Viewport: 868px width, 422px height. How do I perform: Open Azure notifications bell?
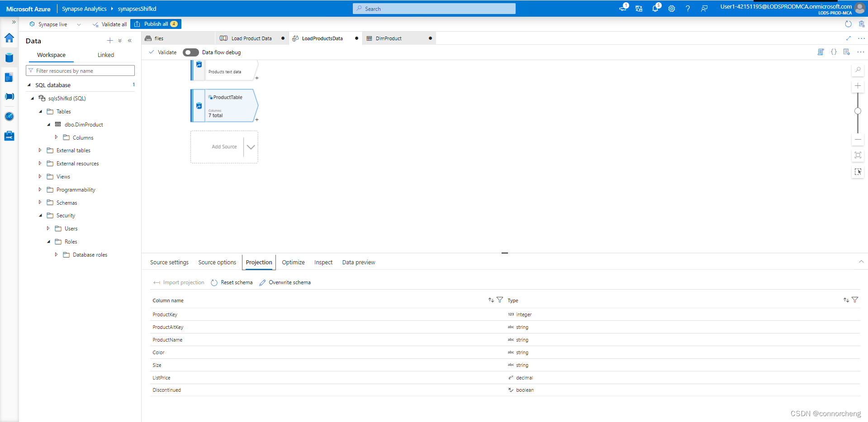[655, 8]
